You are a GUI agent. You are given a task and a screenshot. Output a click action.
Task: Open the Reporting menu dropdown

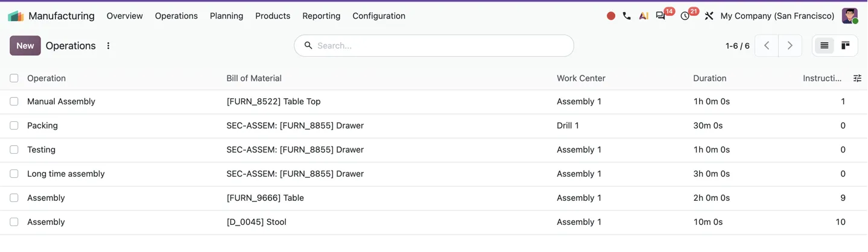(x=321, y=16)
